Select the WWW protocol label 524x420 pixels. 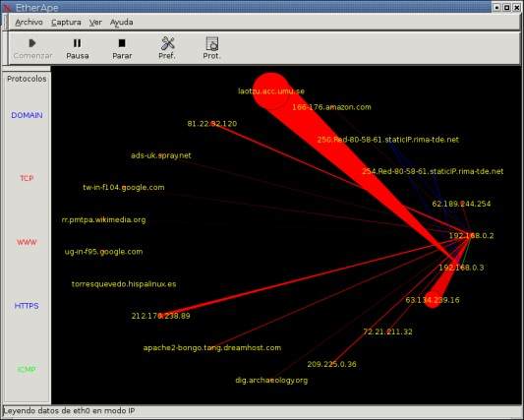pos(27,242)
